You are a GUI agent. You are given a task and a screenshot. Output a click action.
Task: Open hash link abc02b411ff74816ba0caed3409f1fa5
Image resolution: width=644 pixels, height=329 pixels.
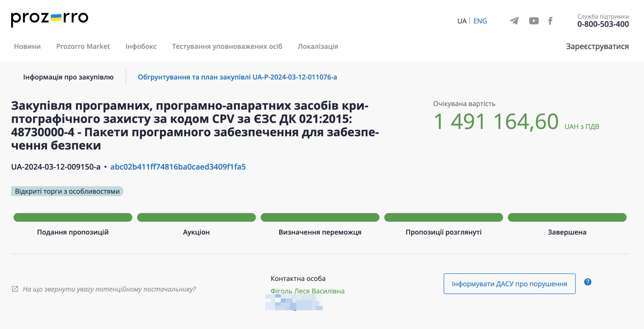[x=178, y=167]
